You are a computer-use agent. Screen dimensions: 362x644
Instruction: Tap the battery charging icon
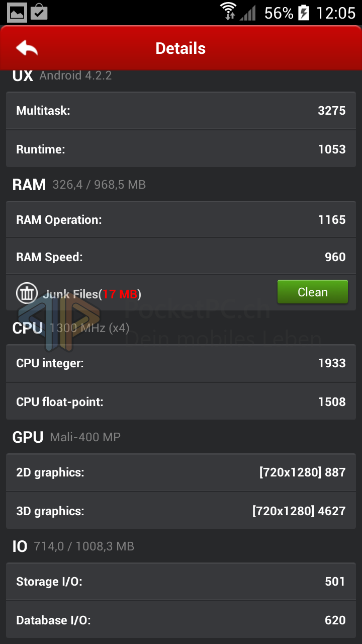pyautogui.click(x=304, y=13)
